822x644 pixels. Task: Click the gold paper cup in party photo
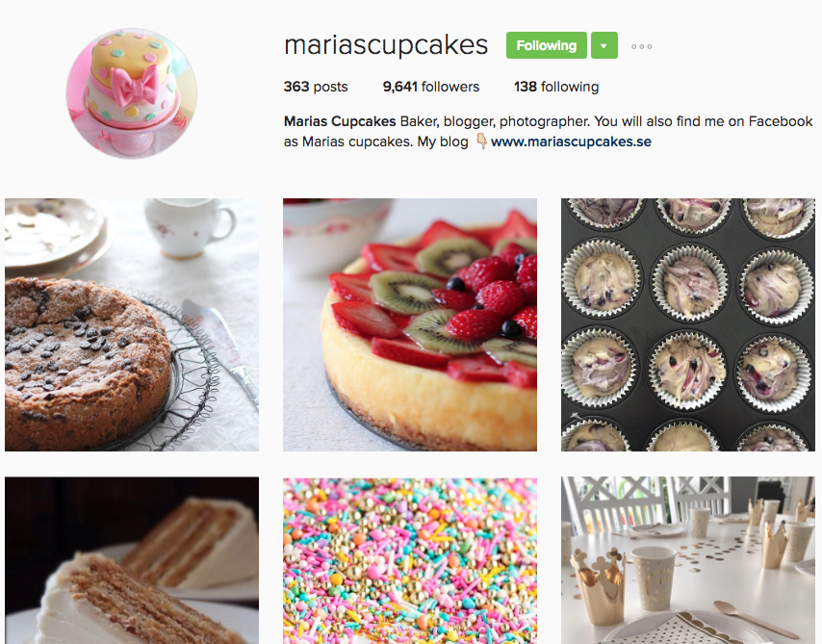click(654, 579)
